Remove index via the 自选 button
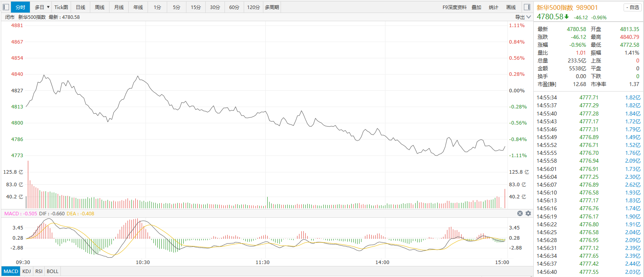The height and width of the screenshot is (277, 644). click(632, 7)
